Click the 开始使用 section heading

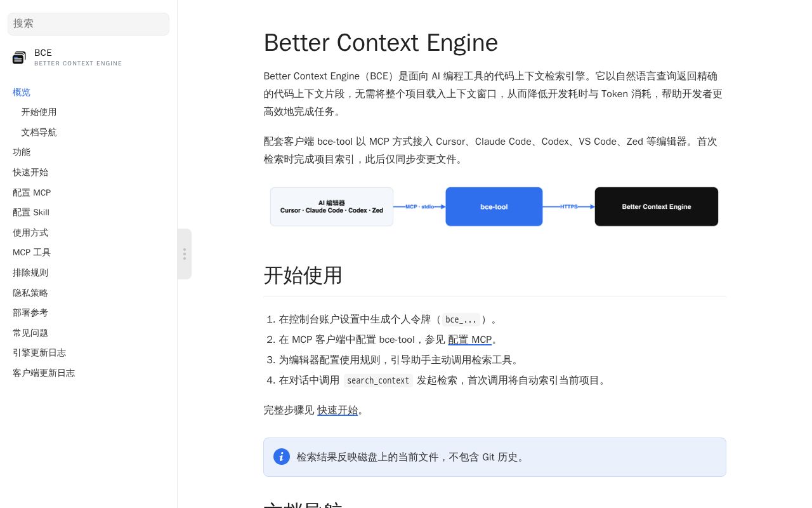pos(303,276)
